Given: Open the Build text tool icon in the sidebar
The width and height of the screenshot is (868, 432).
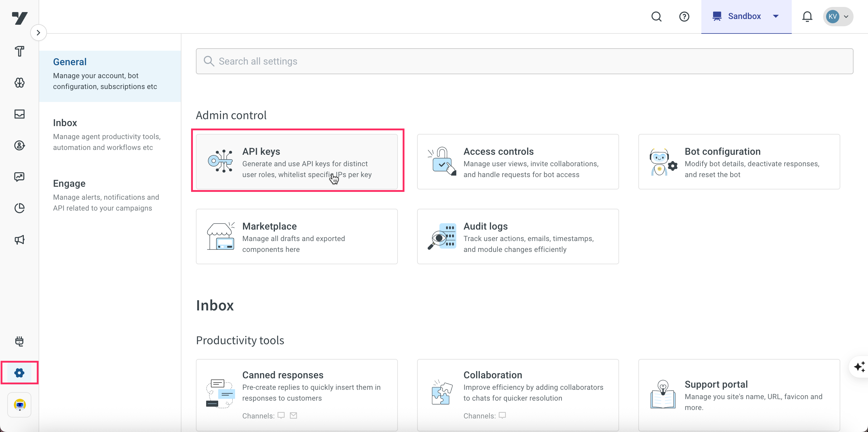Looking at the screenshot, I should click(x=20, y=51).
